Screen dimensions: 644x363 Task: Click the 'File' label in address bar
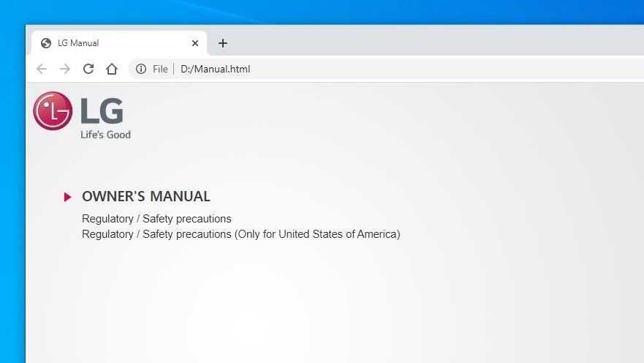point(160,69)
